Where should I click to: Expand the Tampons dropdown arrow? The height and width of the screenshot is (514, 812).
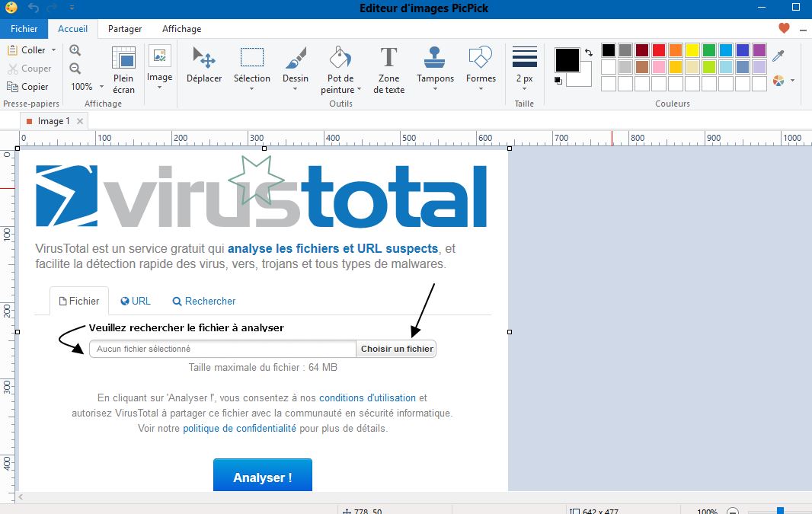435,89
